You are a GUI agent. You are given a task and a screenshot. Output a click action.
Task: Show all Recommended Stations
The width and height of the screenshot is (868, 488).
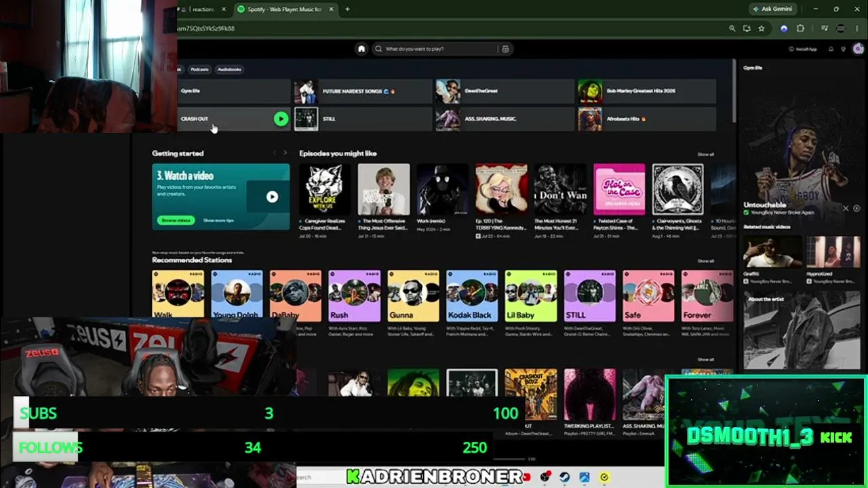point(706,261)
